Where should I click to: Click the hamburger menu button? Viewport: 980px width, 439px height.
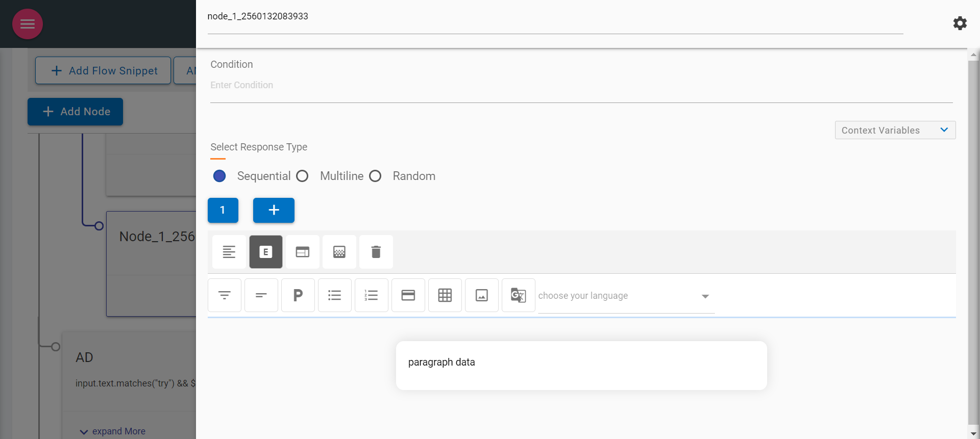coord(28,24)
